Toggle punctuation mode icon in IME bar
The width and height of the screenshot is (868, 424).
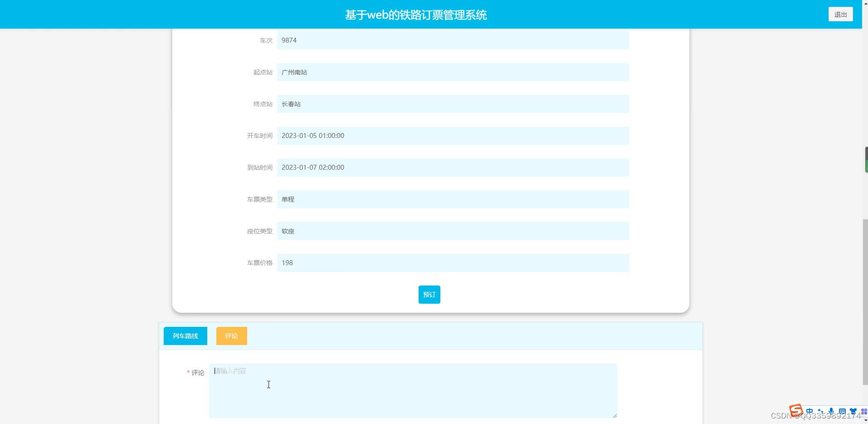[x=820, y=411]
